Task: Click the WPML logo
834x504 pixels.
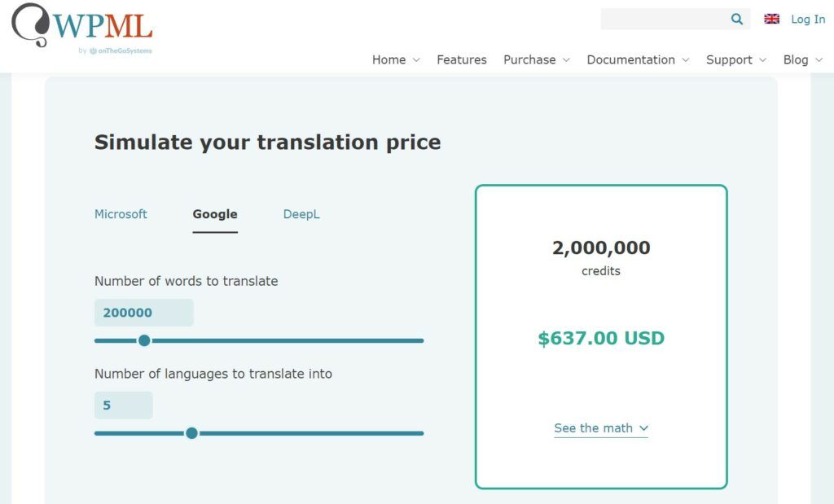Action: (x=81, y=24)
